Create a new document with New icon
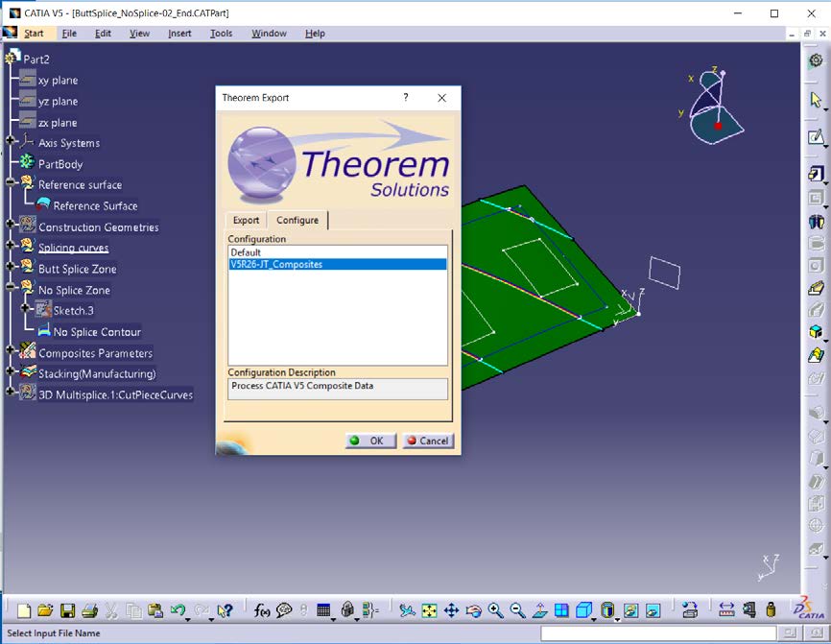Viewport: 831px width, 644px height. coord(24,610)
